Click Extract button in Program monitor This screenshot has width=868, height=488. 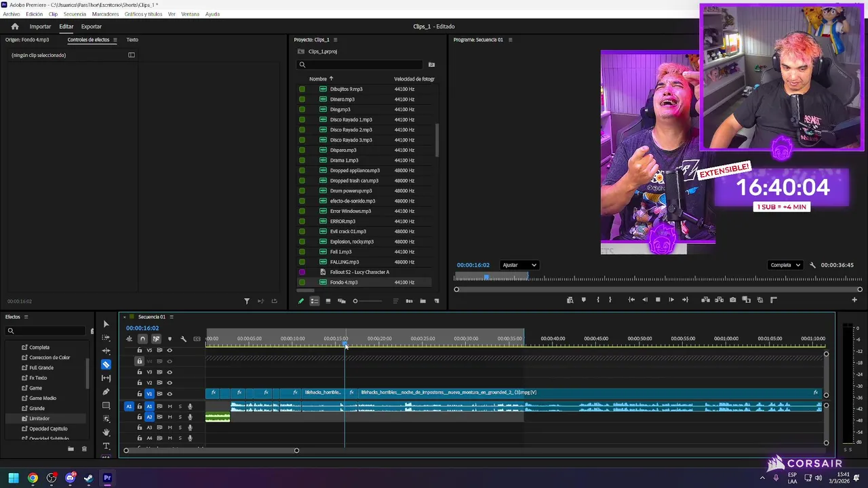[719, 300]
